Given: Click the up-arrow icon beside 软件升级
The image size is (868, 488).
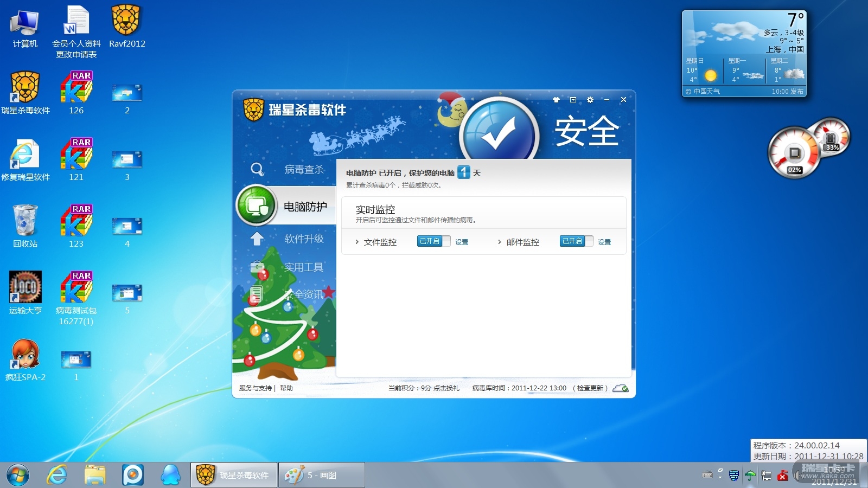Looking at the screenshot, I should [x=257, y=239].
